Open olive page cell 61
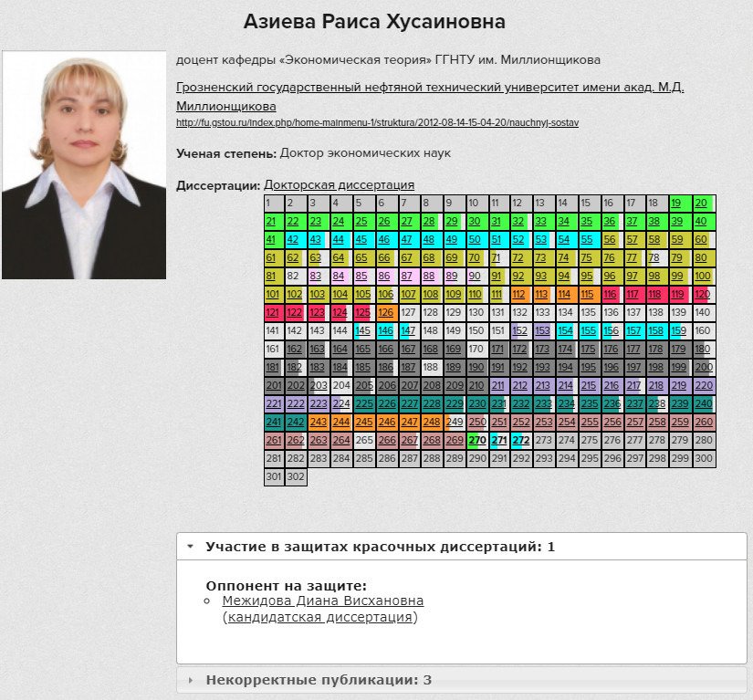The image size is (753, 700). tap(274, 257)
